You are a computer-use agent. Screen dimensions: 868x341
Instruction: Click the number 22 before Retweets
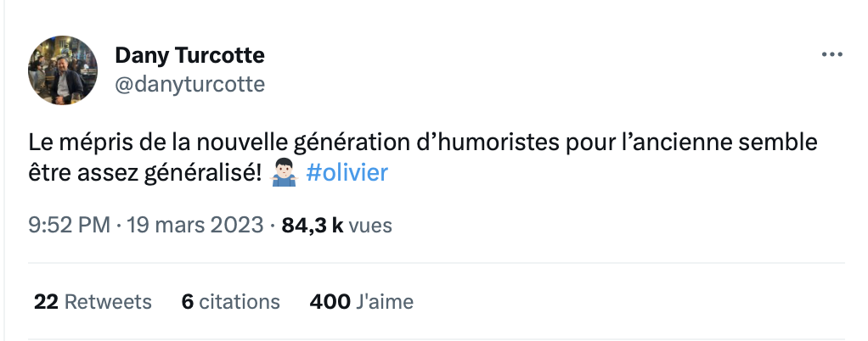click(x=46, y=301)
